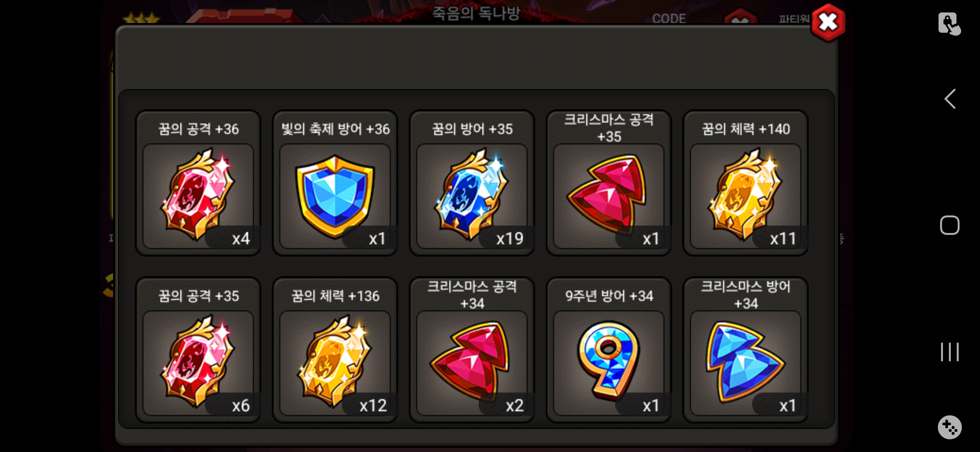Select the 꿈의 체력 +140 yellow gem
The height and width of the screenshot is (452, 980).
click(x=746, y=195)
